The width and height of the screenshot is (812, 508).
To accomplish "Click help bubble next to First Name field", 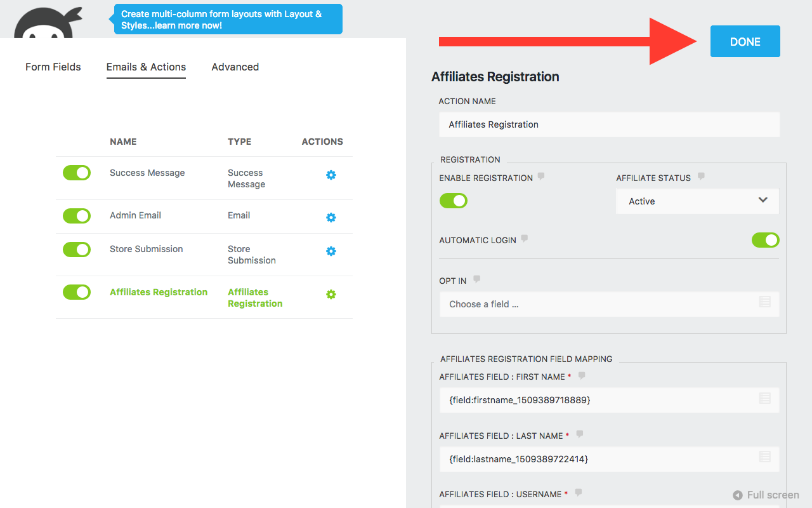I will (582, 376).
